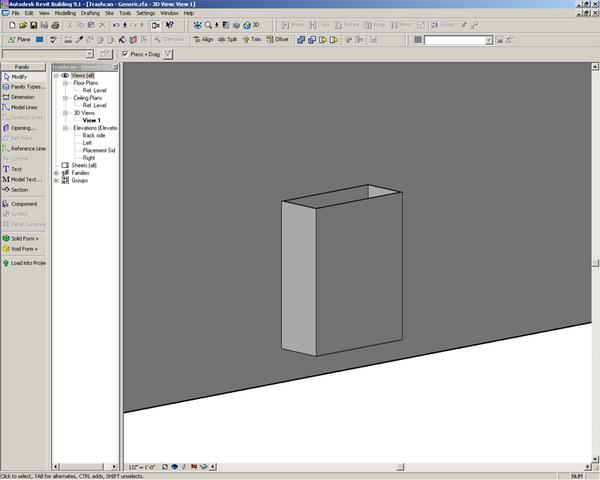Image resolution: width=600 pixels, height=480 pixels.
Task: Open the Family Types dialog
Action: 26,87
